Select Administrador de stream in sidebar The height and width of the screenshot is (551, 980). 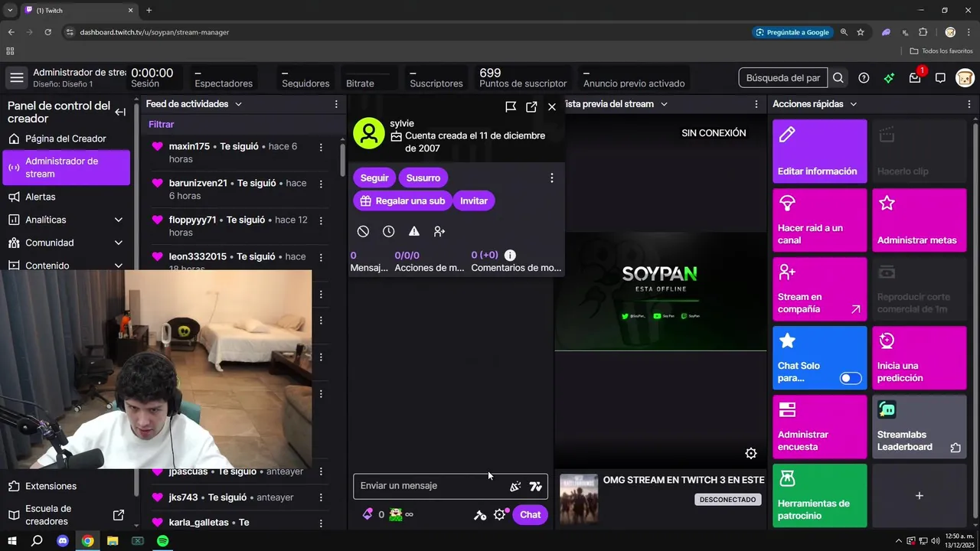click(66, 168)
